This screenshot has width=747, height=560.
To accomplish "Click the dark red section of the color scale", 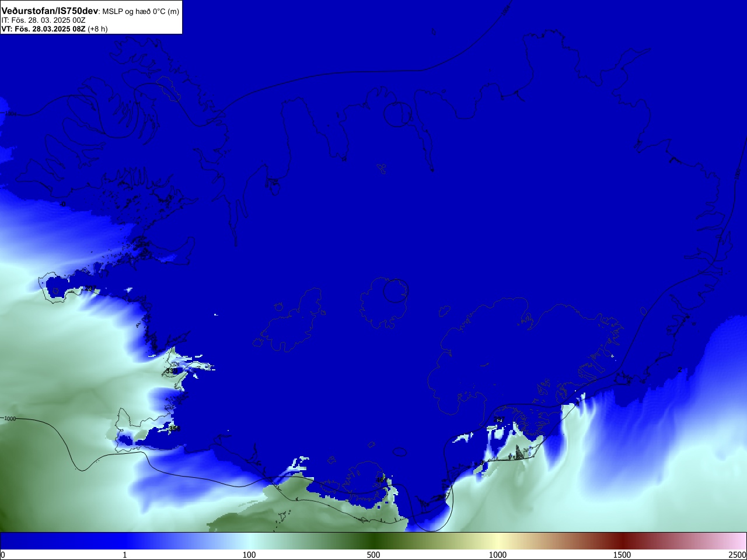I will [622, 541].
